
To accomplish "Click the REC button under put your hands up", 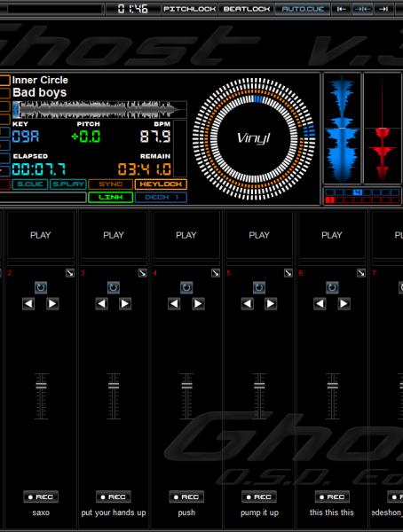I will (114, 497).
